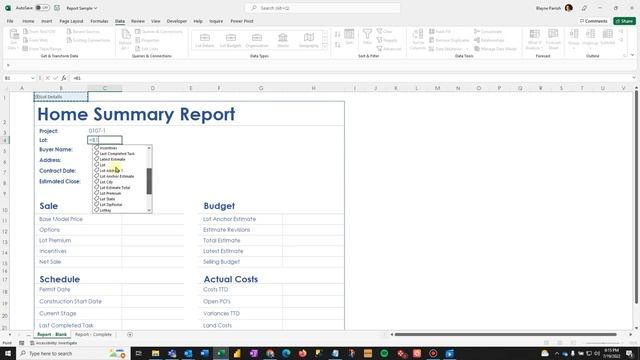Viewport: 640px width, 360px height.
Task: Switch to the Formulas ribbon tab
Action: click(x=99, y=21)
